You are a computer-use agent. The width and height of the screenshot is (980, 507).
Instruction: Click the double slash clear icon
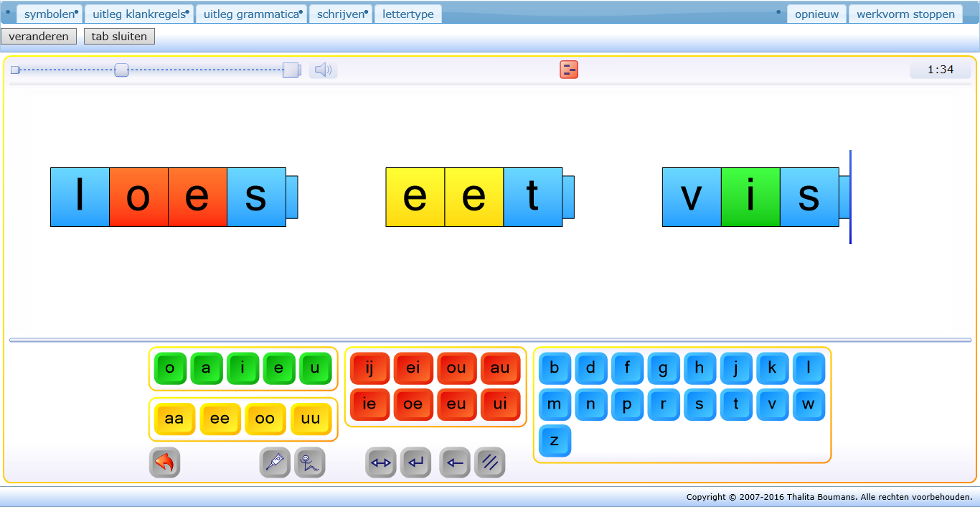pos(490,462)
